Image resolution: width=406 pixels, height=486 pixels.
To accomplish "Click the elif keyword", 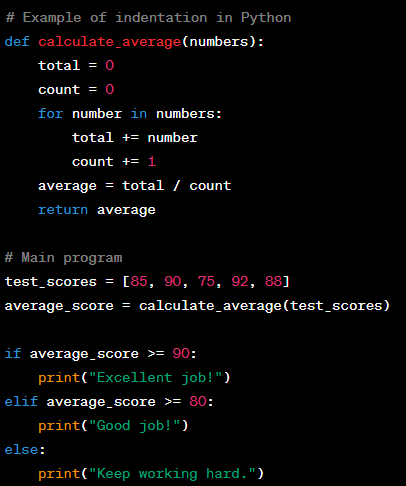I will click(x=21, y=401).
